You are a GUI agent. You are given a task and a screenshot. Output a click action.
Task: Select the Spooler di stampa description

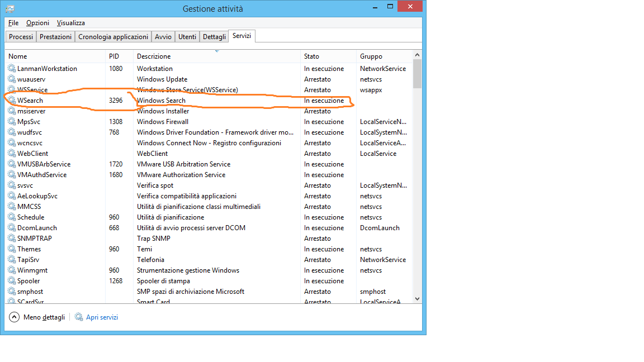click(163, 281)
